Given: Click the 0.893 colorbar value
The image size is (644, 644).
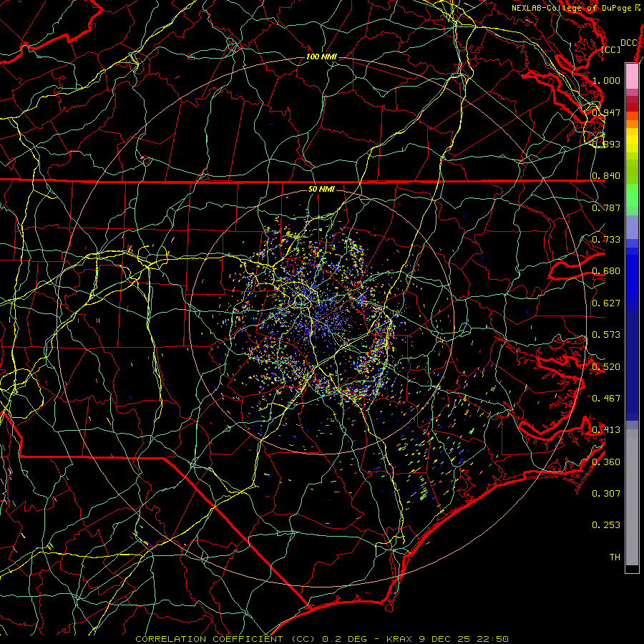Looking at the screenshot, I should tap(606, 144).
